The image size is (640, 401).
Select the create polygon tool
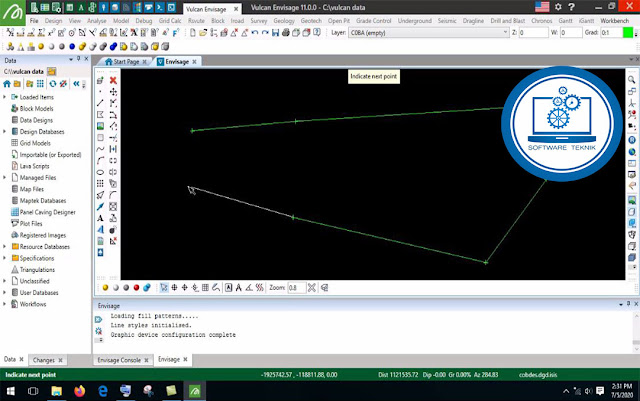click(x=100, y=115)
